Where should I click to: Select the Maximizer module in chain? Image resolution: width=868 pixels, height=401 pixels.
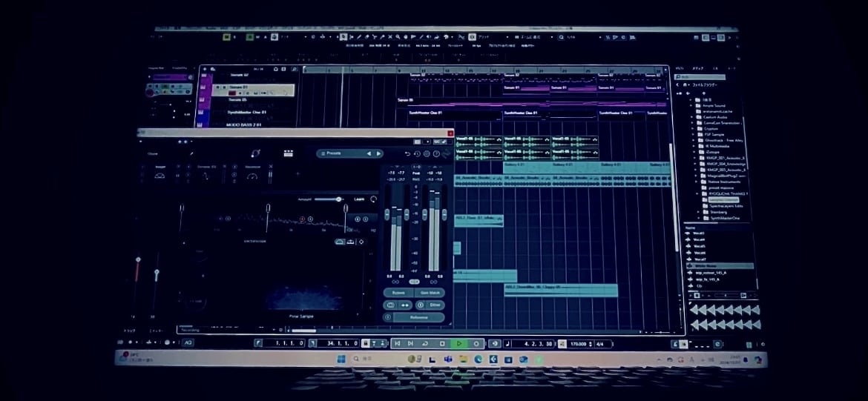click(252, 173)
